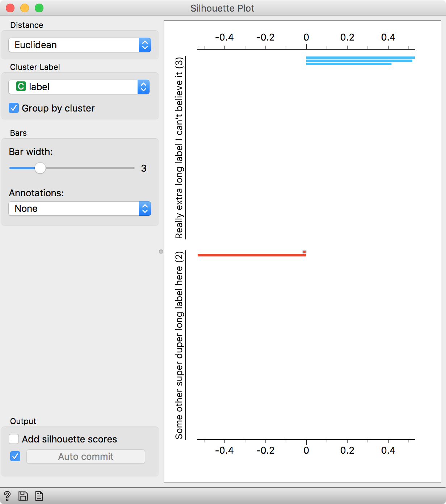Click the red bar in the bottom cluster
The image size is (446, 504).
[x=252, y=255]
